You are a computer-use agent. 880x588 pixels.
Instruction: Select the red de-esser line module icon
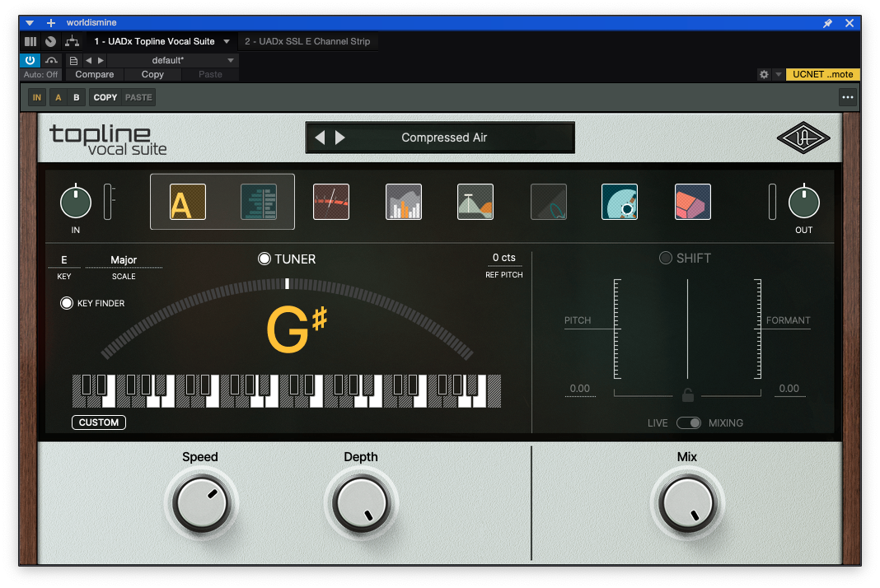tap(331, 202)
